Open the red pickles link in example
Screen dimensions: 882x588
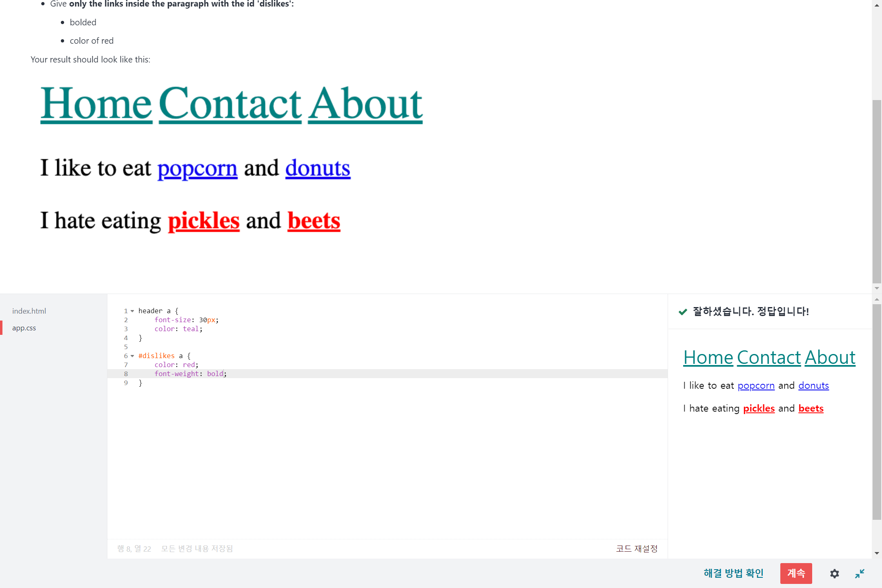click(203, 221)
